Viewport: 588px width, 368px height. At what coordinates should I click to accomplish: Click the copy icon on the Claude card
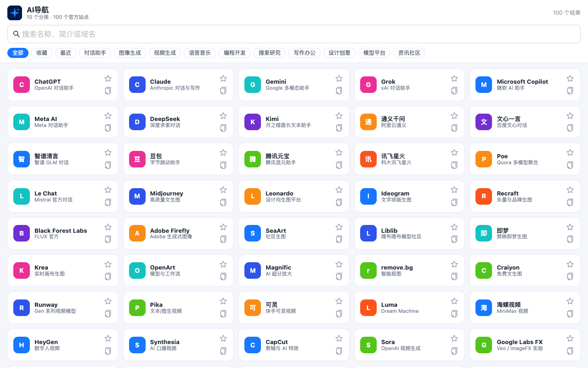(223, 91)
